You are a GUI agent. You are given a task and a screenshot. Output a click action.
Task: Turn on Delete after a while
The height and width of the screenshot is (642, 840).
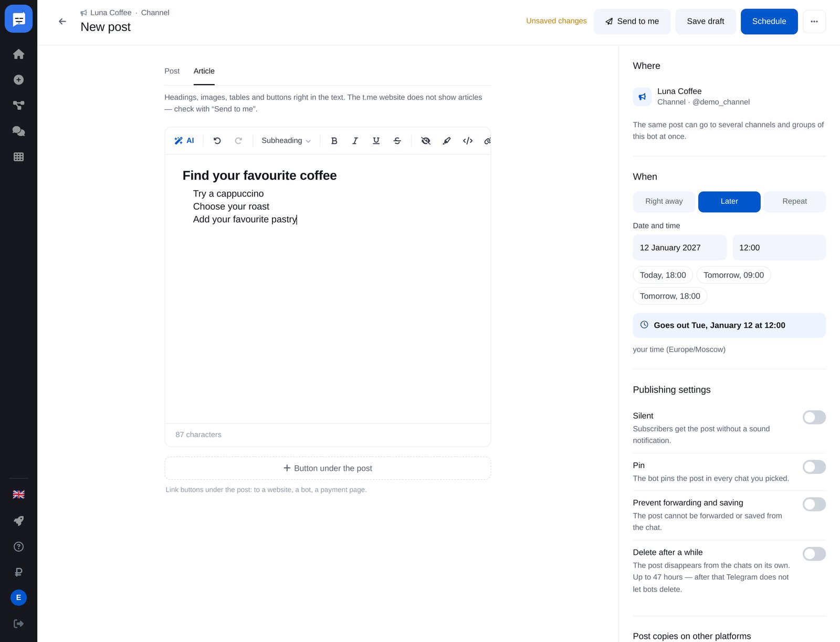tap(814, 554)
